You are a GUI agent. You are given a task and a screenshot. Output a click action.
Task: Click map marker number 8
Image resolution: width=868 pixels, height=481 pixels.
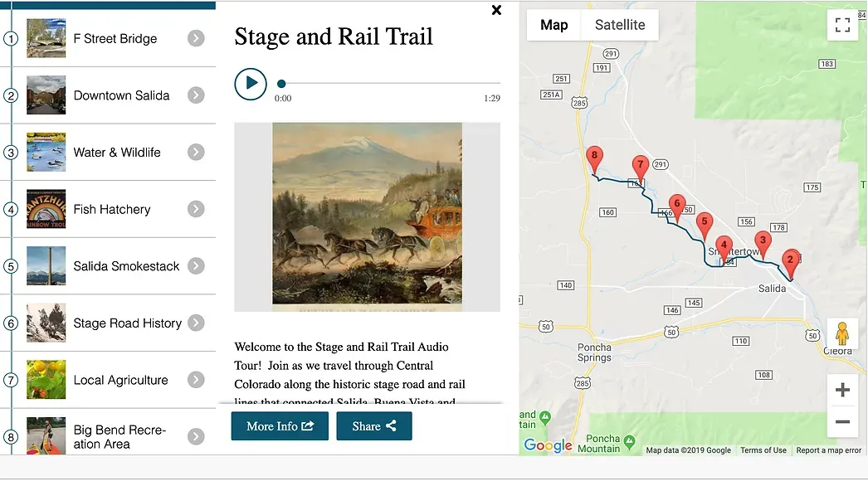coord(593,156)
